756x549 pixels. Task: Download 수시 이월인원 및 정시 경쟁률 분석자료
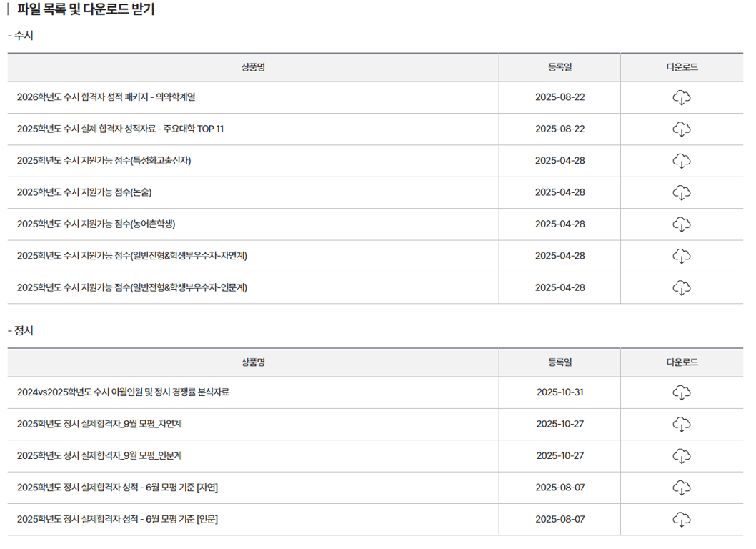coord(682,392)
